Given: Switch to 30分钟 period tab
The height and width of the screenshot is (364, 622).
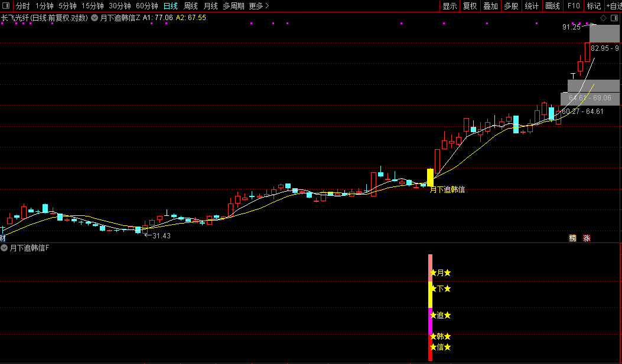Looking at the screenshot, I should [120, 6].
